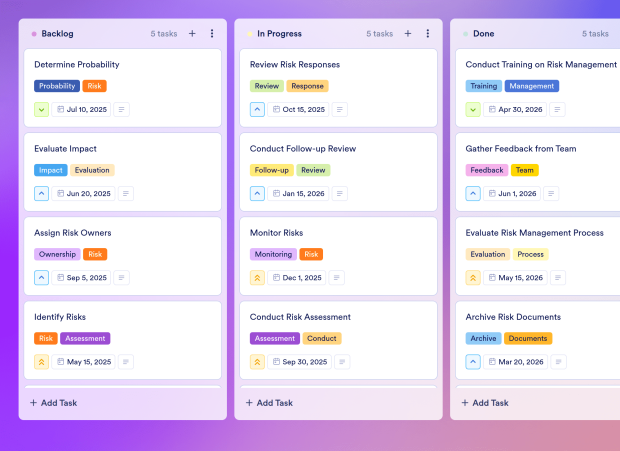
Task: Change priority arrow on Conduct Follow-up Review card
Action: 257,194
